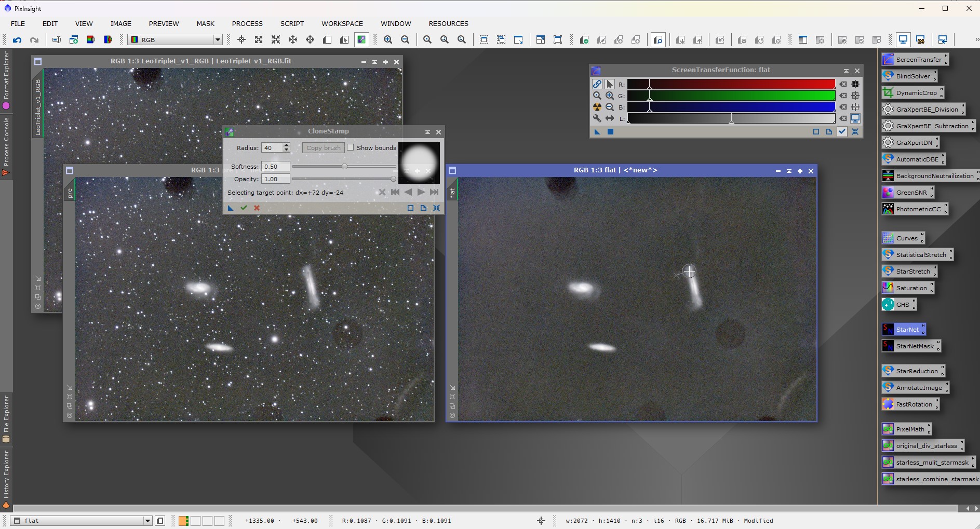Select the Zoom In magnifier tool
Image resolution: width=980 pixels, height=529 pixels.
pos(388,40)
